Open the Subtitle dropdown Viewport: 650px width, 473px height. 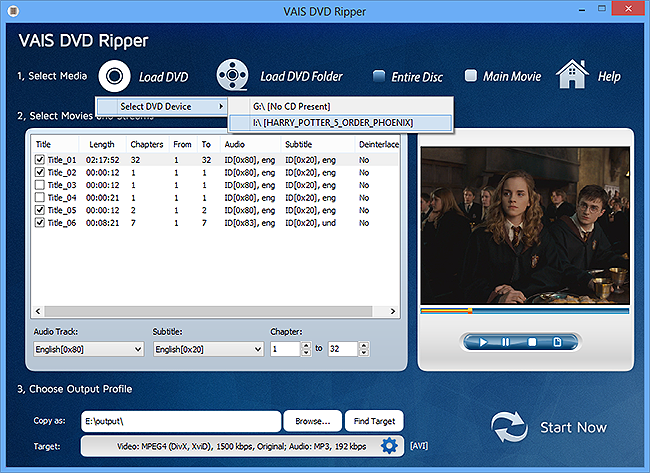tap(209, 349)
